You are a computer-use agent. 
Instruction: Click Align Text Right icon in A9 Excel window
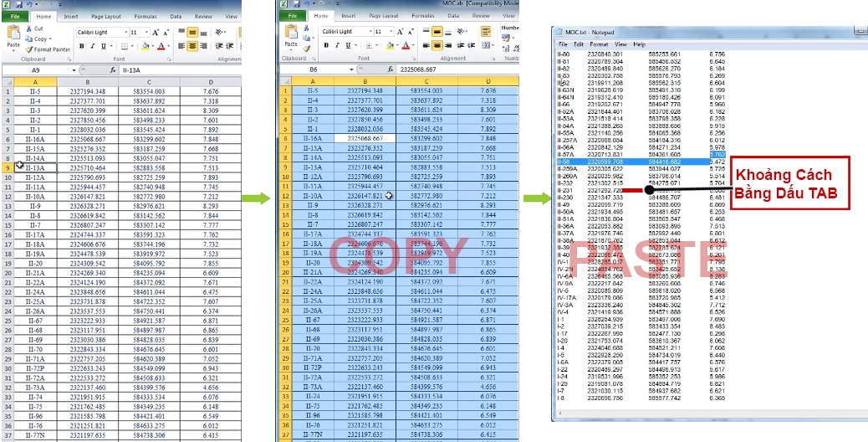click(x=204, y=46)
